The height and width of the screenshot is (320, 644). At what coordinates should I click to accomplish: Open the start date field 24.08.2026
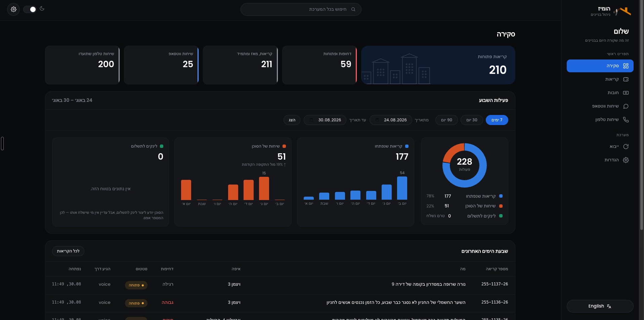391,120
